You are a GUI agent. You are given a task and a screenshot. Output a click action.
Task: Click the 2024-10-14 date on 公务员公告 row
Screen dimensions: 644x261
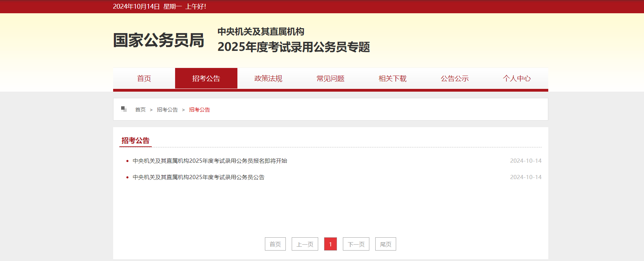coord(526,177)
